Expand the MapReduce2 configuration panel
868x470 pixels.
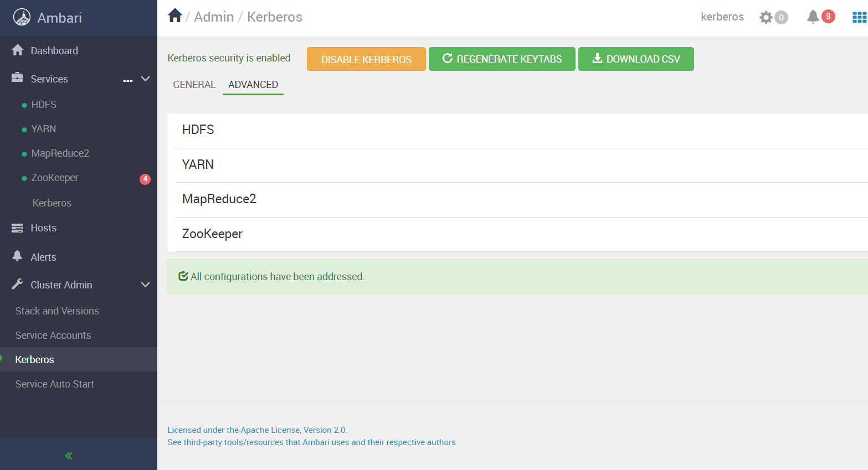[521, 199]
